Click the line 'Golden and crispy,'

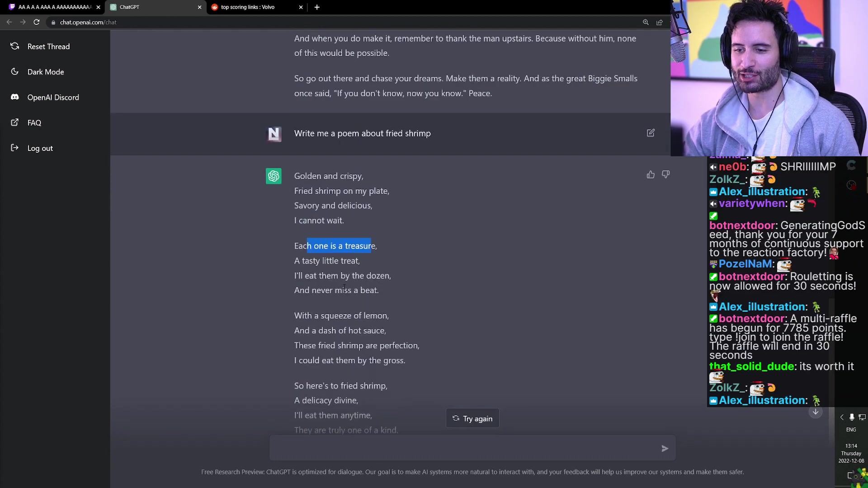[329, 176]
